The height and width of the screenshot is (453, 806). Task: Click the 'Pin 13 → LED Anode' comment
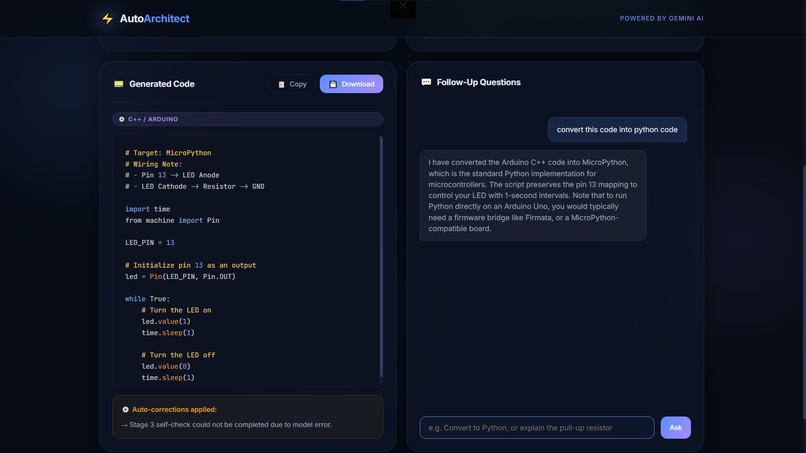(x=172, y=175)
